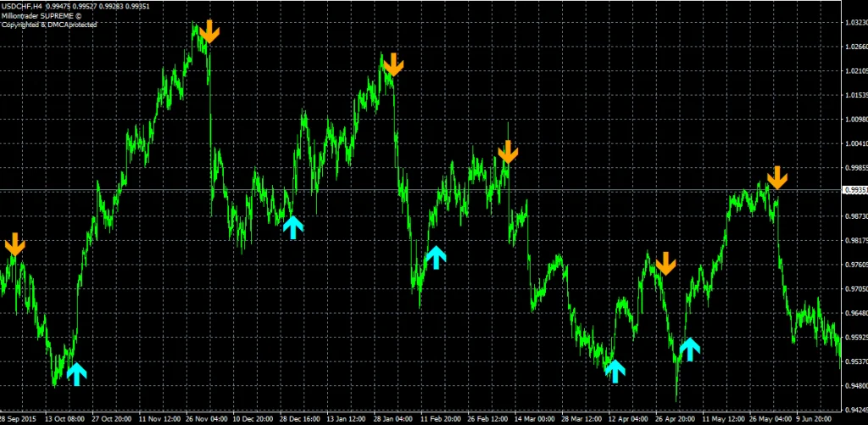Click the orange sell arrow at the 26 May high
The width and height of the screenshot is (868, 425).
777,177
